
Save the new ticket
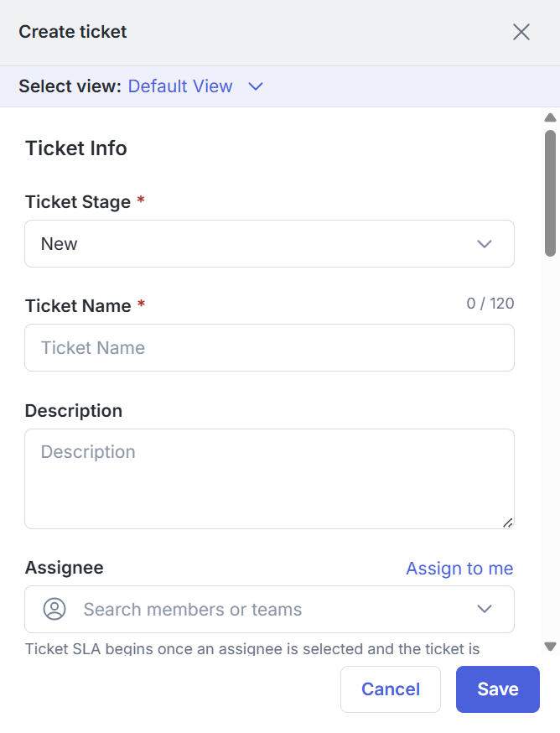click(497, 689)
